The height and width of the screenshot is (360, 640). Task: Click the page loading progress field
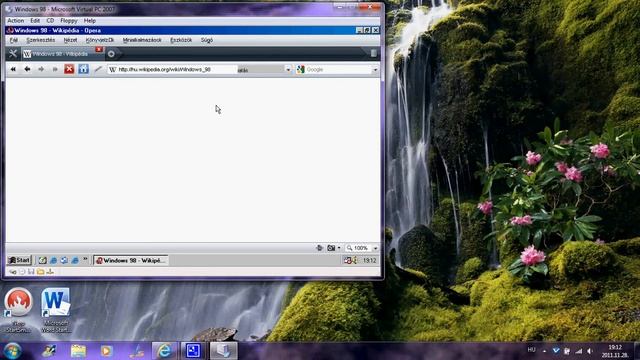(260, 70)
